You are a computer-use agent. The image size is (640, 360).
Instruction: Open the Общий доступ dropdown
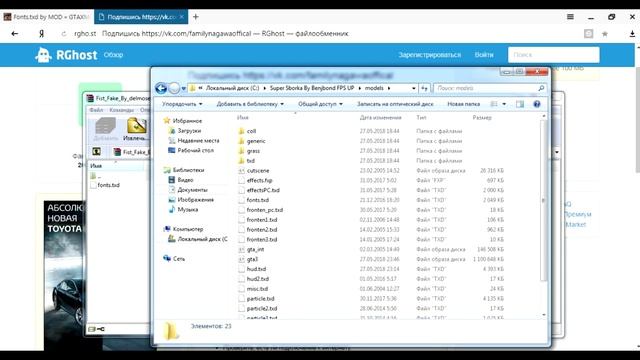(x=320, y=104)
